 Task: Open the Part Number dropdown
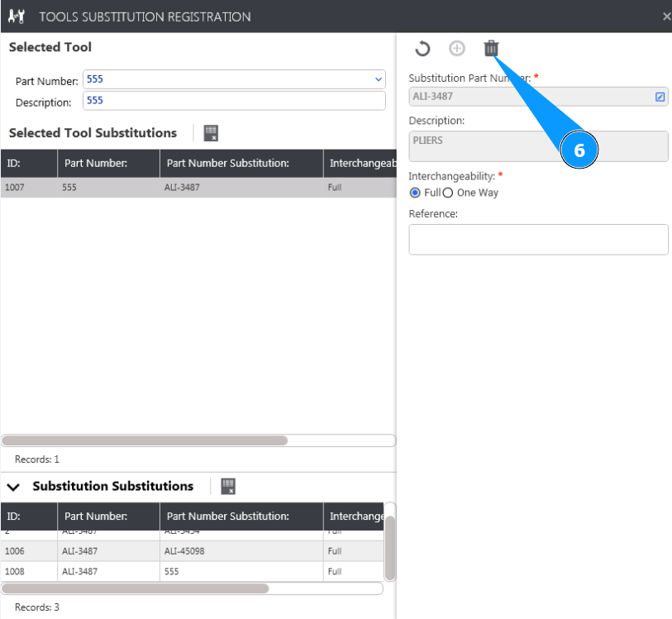coord(379,80)
